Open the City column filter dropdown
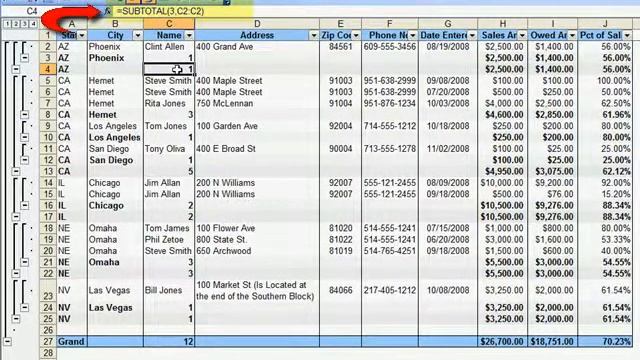 click(138, 36)
